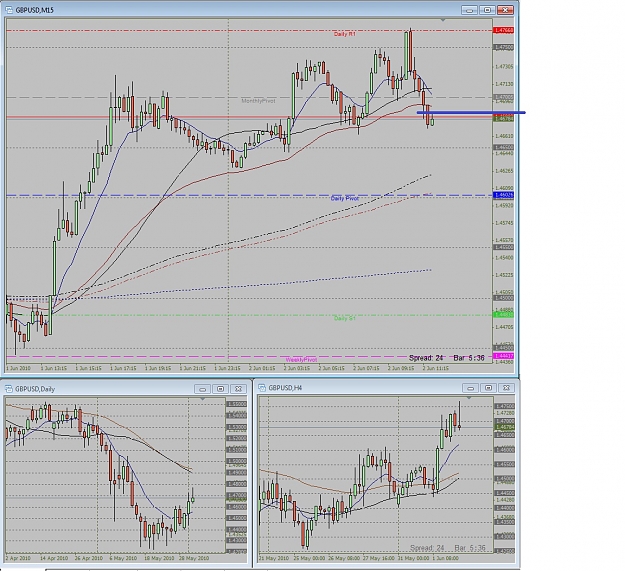Viewport: 625px width, 571px height.
Task: Click the 31 May 00:00 label on H4 chart
Action: 413,558
